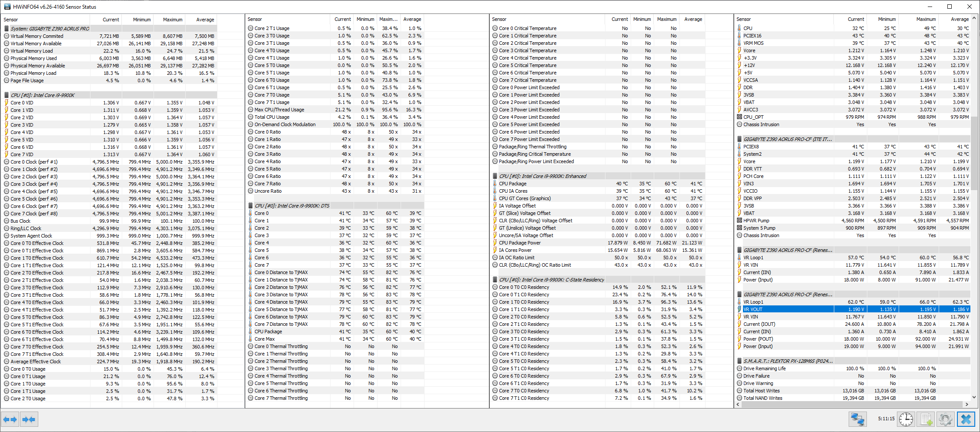Click the truncated "Maxim..." column header

(x=388, y=19)
